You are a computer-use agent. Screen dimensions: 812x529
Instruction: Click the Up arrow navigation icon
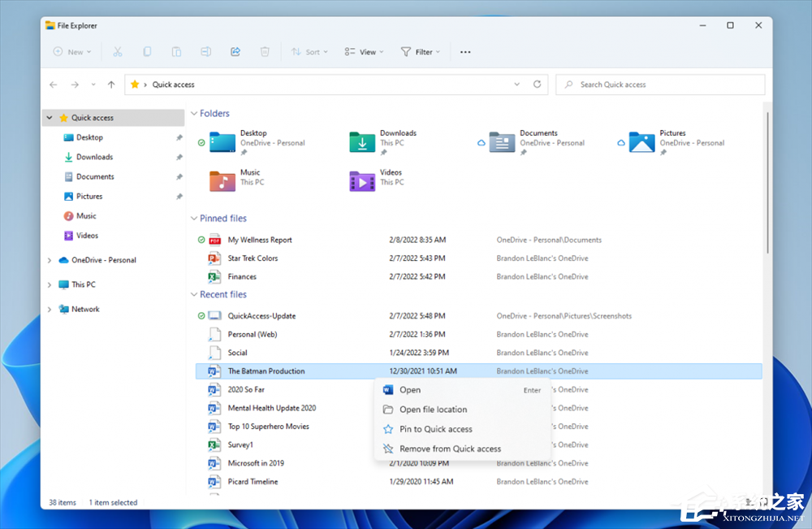pyautogui.click(x=111, y=85)
